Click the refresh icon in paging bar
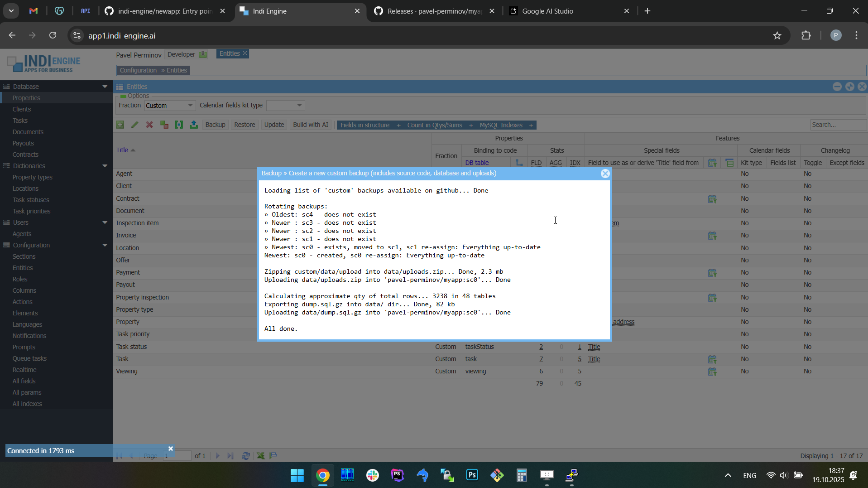The image size is (868, 488). 246,456
